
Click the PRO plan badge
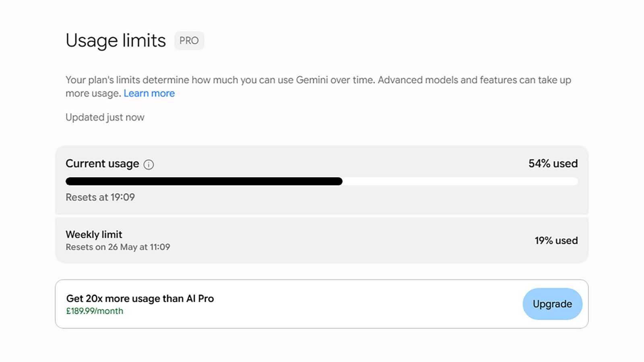click(189, 41)
